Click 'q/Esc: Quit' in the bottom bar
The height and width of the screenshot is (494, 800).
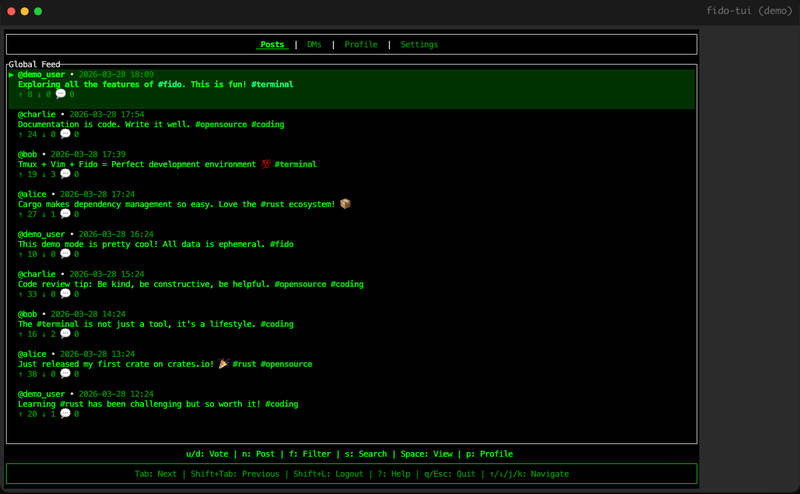point(449,474)
